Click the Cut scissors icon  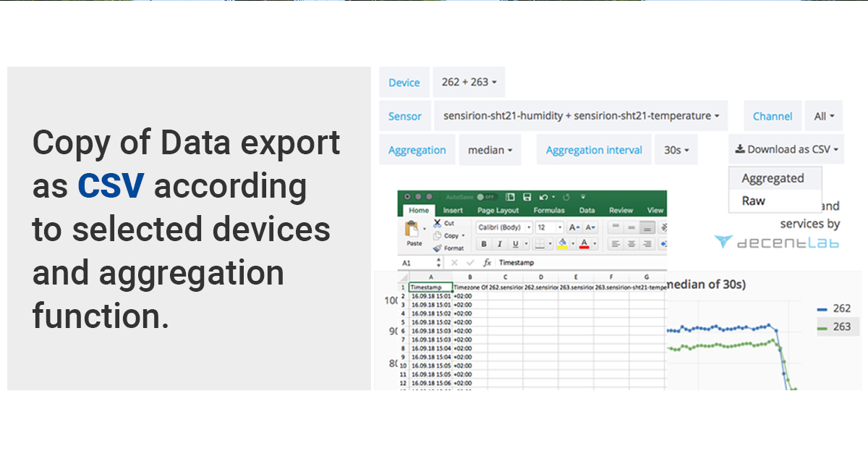point(437,223)
